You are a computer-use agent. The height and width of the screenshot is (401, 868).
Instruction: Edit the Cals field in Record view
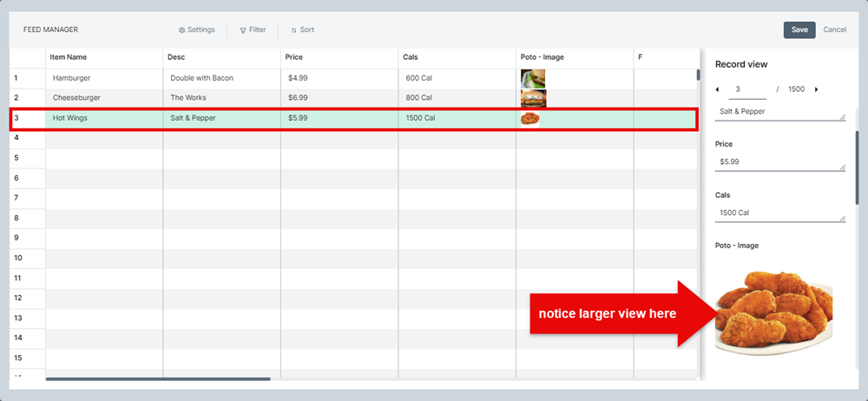coord(780,213)
